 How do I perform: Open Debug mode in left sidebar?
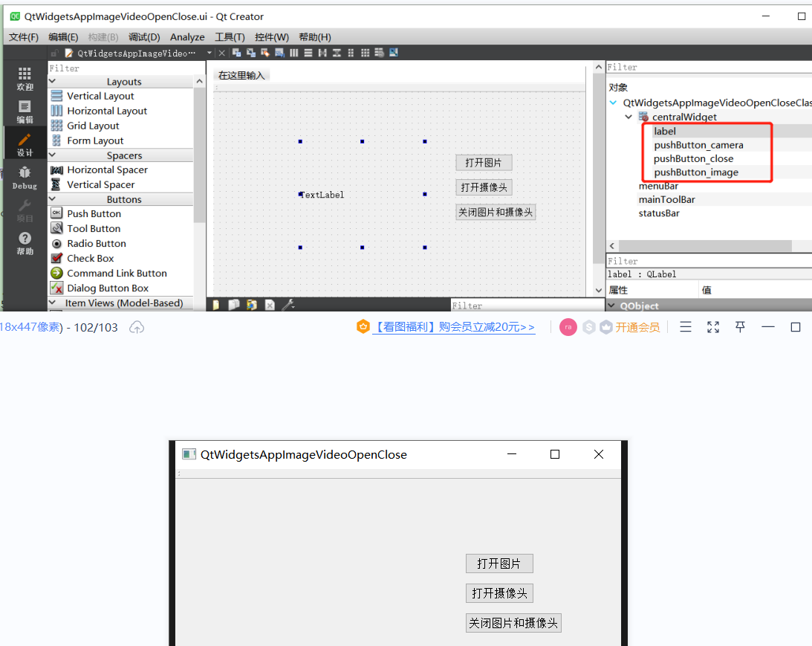pyautogui.click(x=25, y=178)
